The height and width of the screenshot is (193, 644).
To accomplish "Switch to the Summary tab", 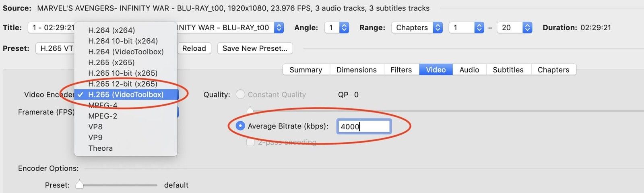I will point(305,70).
